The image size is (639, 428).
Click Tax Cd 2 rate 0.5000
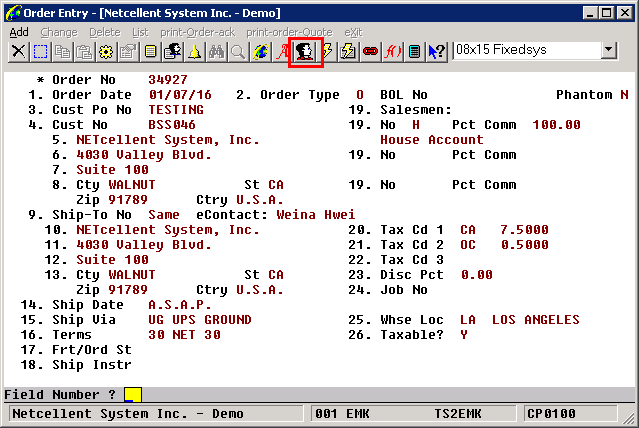click(524, 245)
